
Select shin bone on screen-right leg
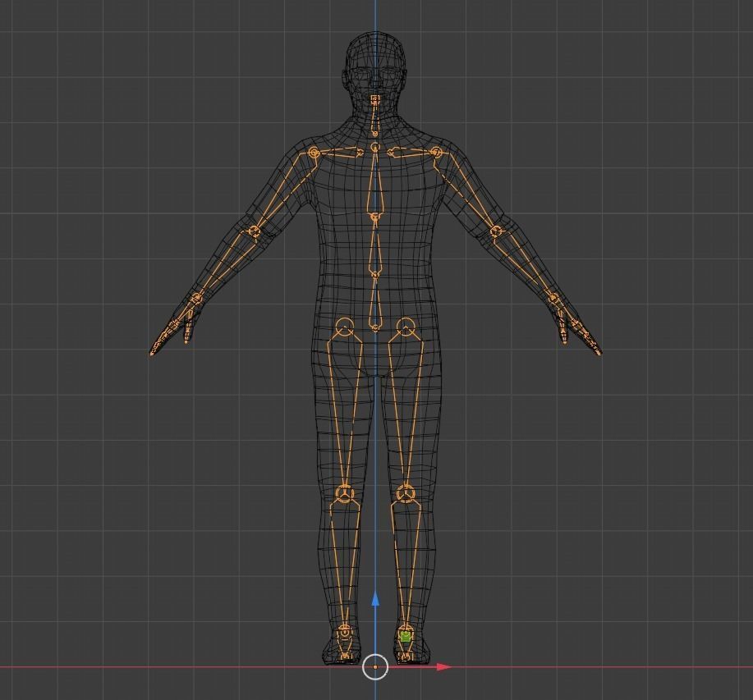(x=406, y=561)
